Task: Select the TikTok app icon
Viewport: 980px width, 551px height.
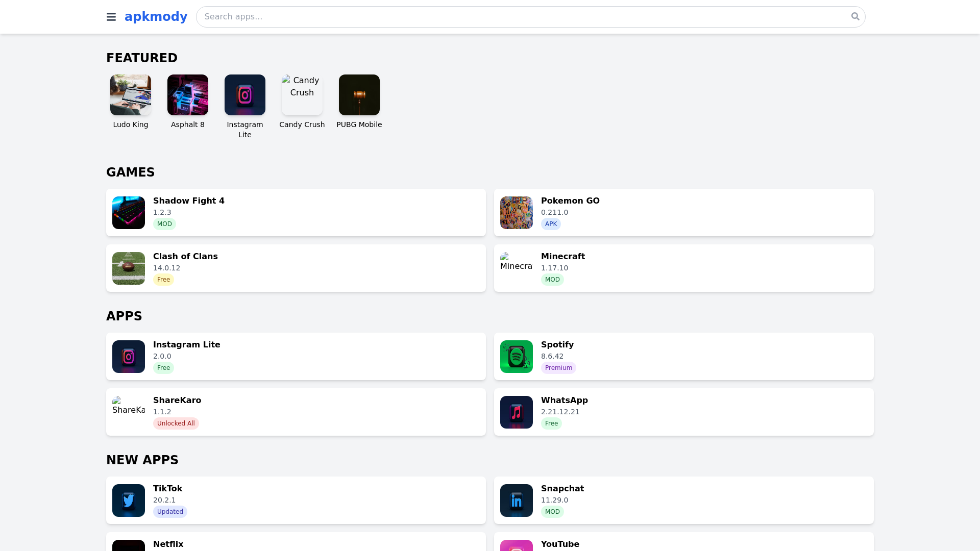Action: point(128,500)
